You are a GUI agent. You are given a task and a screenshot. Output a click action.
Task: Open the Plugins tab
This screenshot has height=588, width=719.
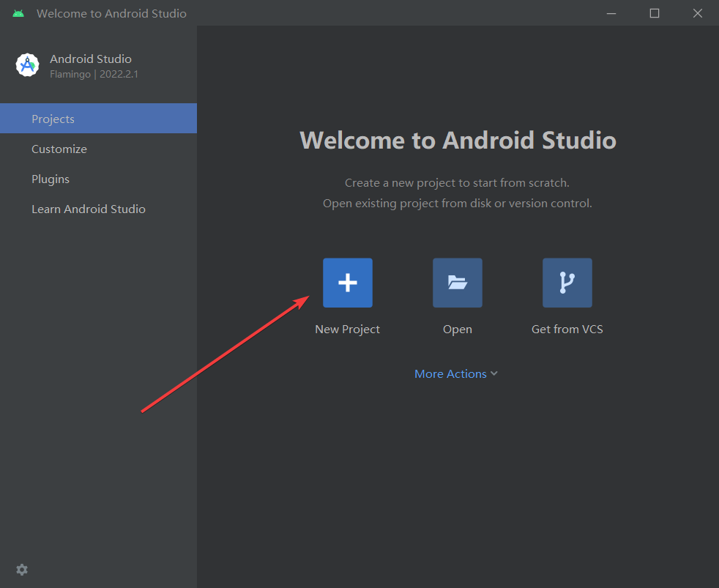[99, 179]
